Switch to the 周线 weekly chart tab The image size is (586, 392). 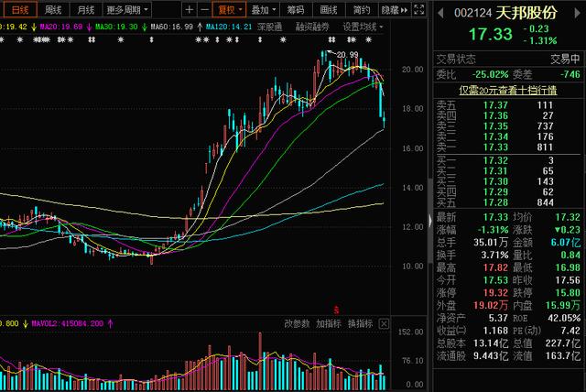coord(53,9)
